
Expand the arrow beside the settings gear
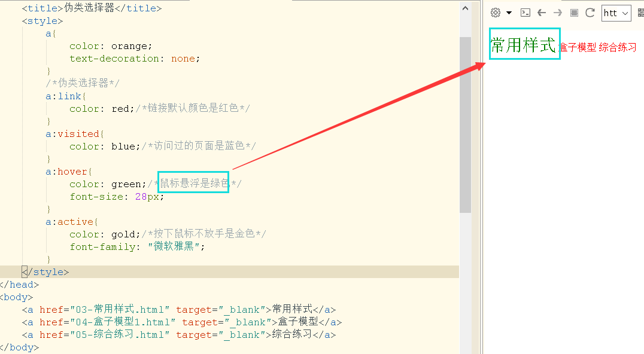[509, 13]
